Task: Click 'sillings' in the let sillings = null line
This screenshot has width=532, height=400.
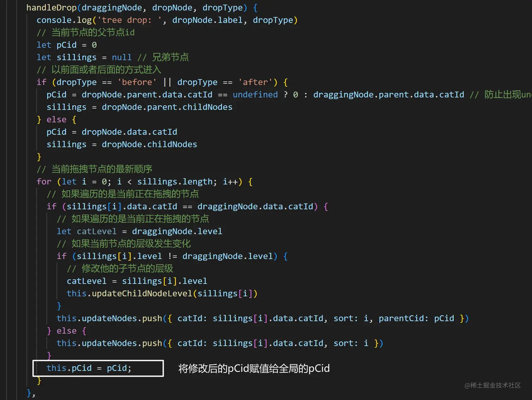Action: [76, 57]
